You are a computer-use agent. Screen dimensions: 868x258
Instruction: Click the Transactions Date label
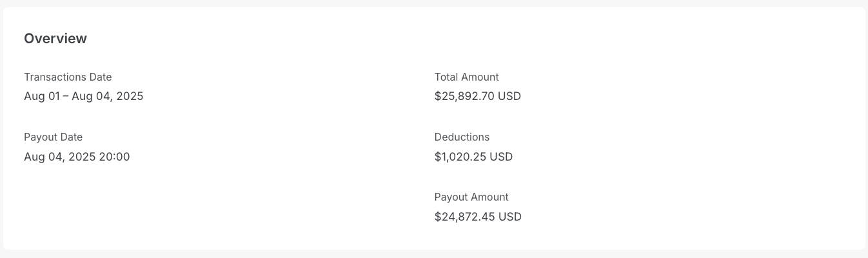[x=68, y=77]
